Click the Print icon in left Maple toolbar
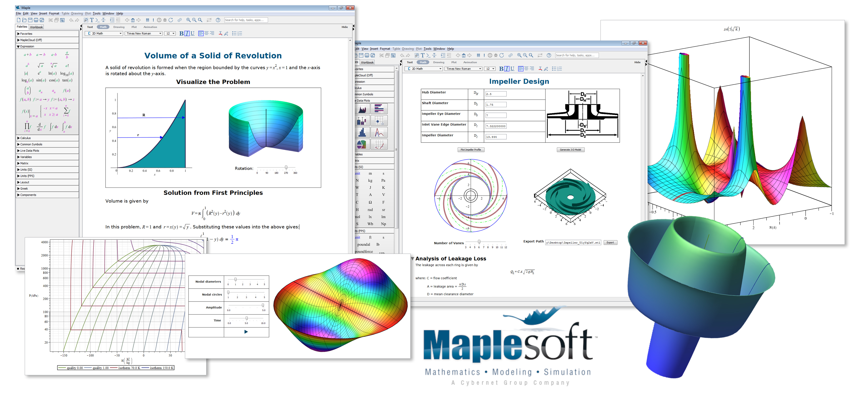The width and height of the screenshot is (868, 400). pos(36,20)
